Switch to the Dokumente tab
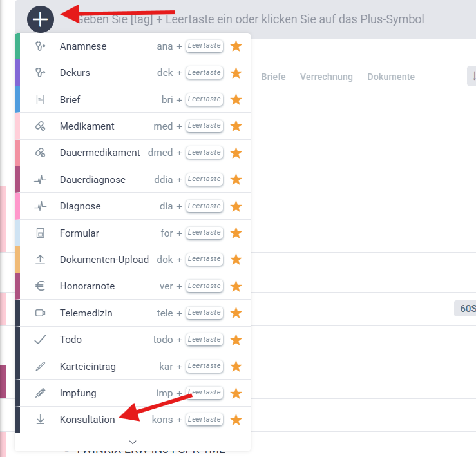The height and width of the screenshot is (457, 476). tap(391, 77)
